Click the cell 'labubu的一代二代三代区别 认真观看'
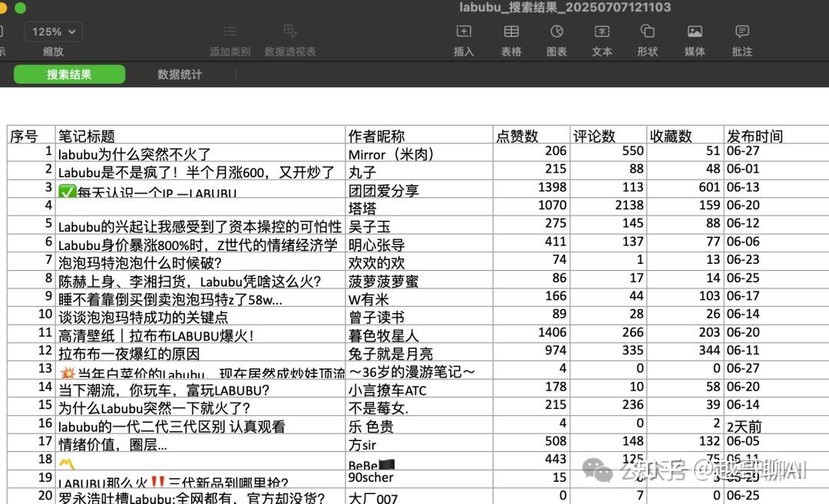Image resolution: width=829 pixels, height=504 pixels. pyautogui.click(x=200, y=425)
